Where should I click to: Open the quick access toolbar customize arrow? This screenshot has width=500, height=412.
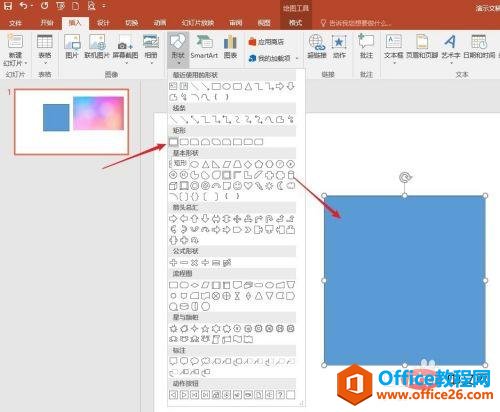(104, 6)
